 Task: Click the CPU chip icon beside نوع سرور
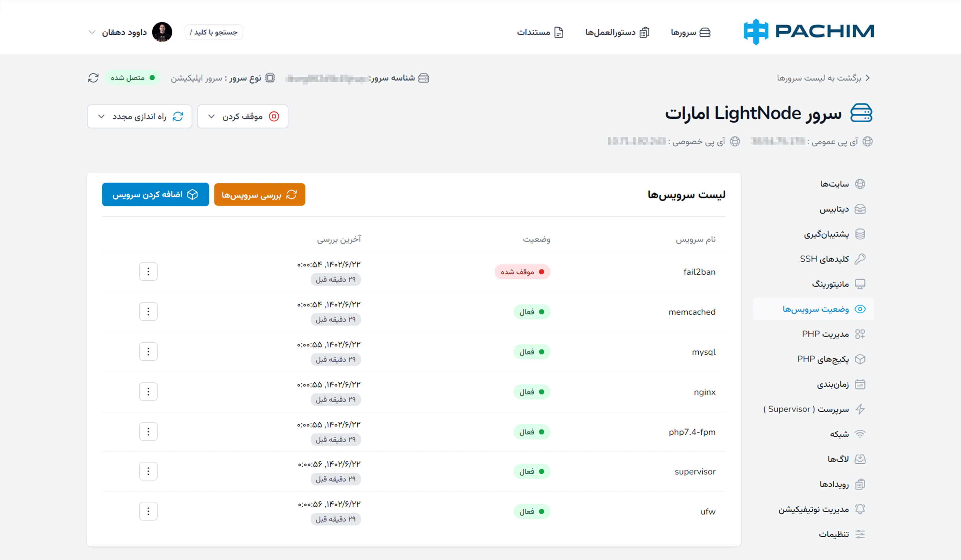tap(270, 78)
